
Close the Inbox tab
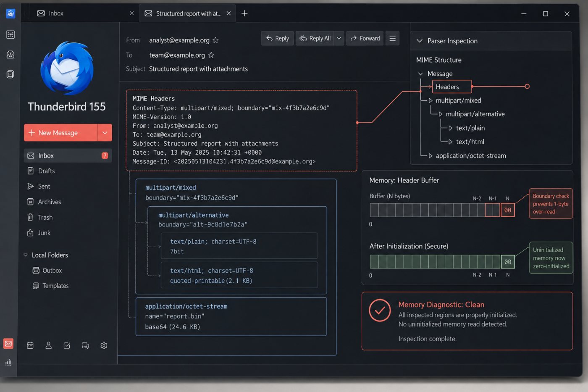pos(132,13)
